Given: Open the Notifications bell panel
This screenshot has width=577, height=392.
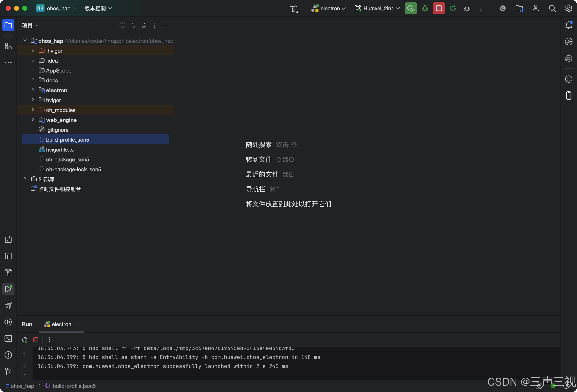Looking at the screenshot, I should click(569, 25).
